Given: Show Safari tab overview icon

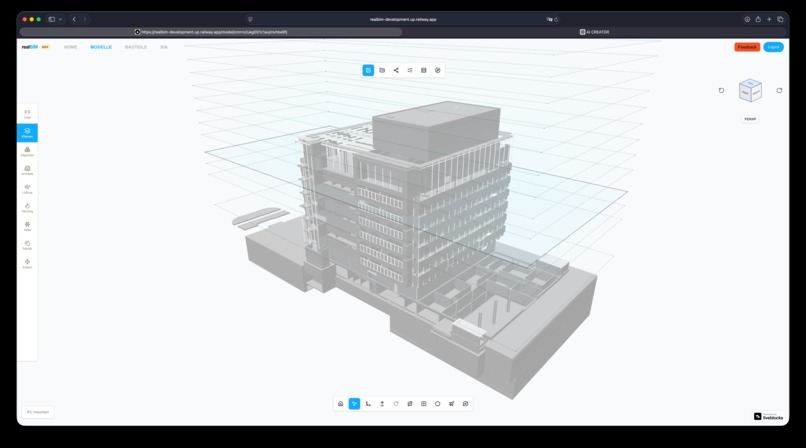Looking at the screenshot, I should point(780,20).
